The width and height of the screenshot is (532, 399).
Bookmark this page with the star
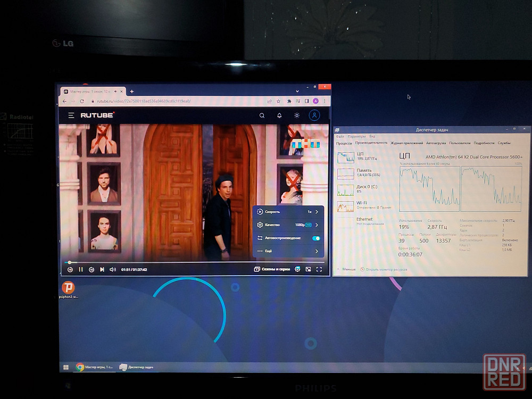(x=278, y=101)
